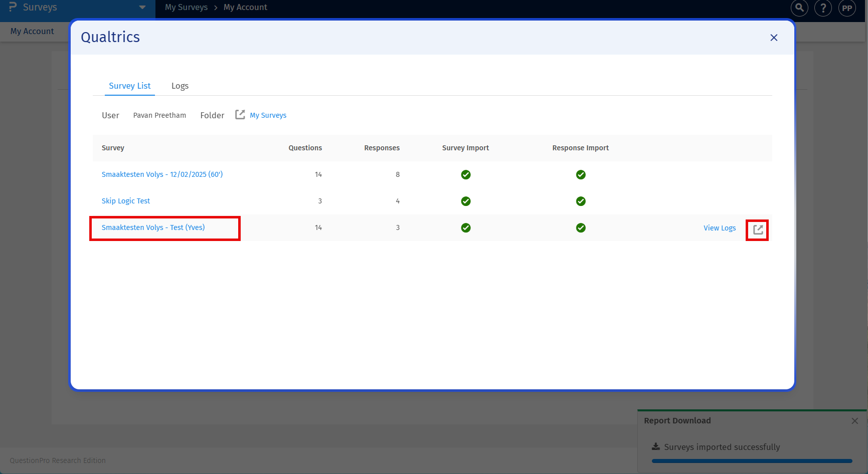868x474 pixels.
Task: Click responses count 4 for Skip Logic Test
Action: pyautogui.click(x=398, y=201)
